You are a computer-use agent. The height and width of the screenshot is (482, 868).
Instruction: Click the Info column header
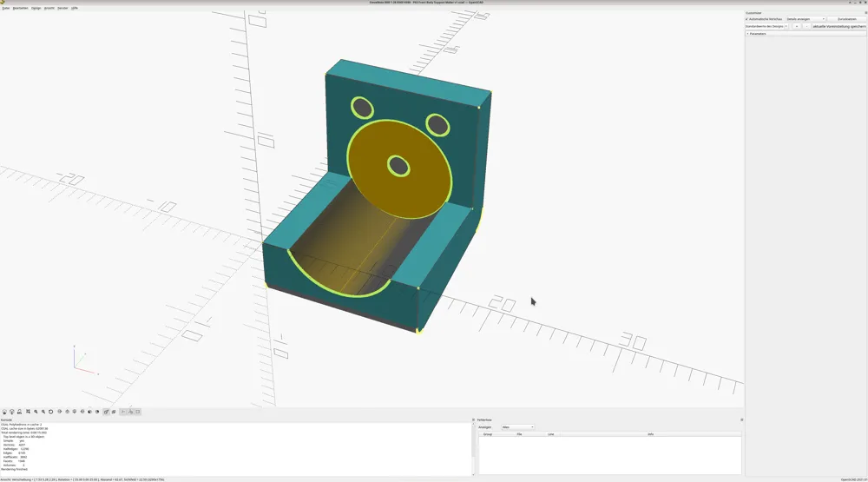coord(650,434)
